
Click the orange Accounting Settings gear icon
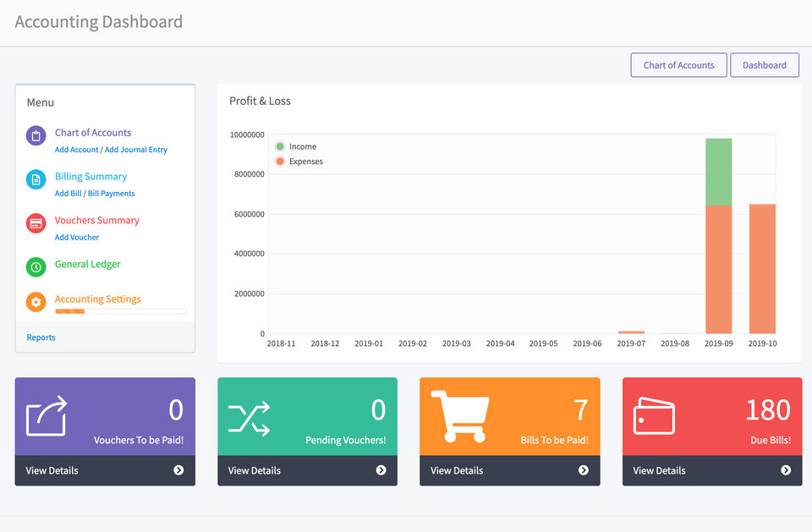click(36, 302)
